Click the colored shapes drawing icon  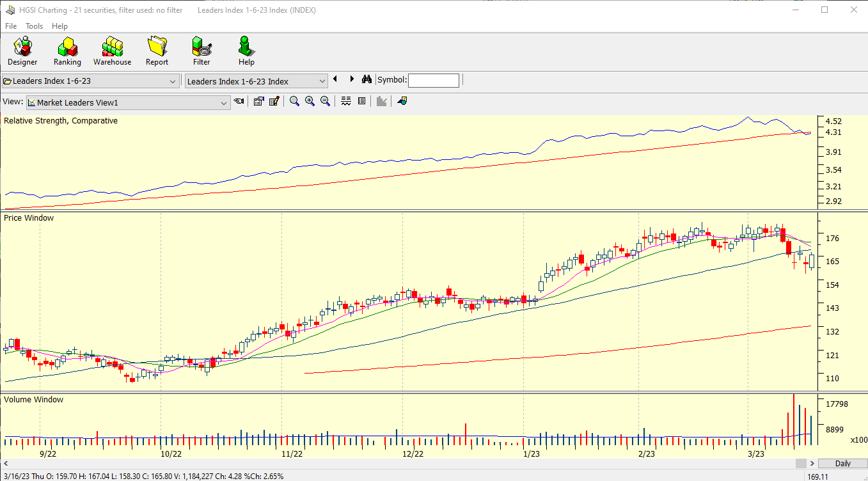402,101
